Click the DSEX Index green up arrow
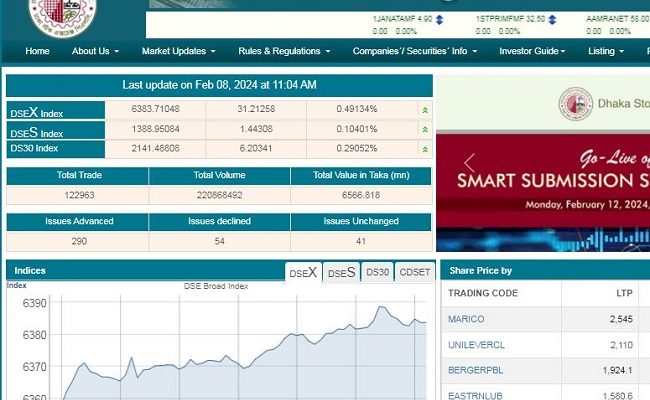This screenshot has height=400, width=650. (x=425, y=110)
